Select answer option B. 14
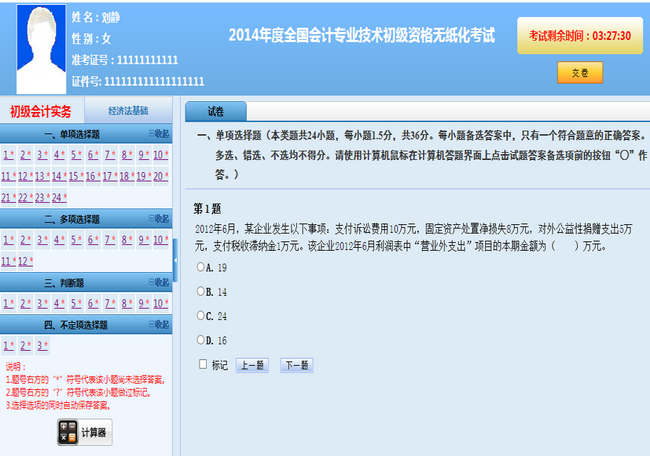 coord(201,291)
